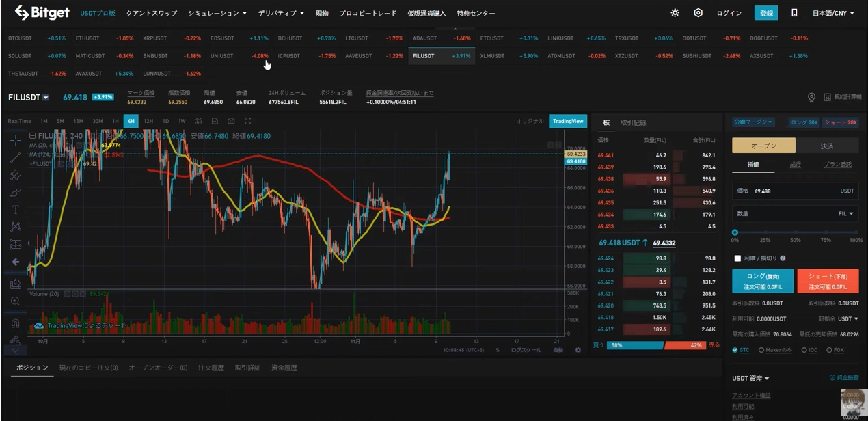Enter fullscreen chart mode

[247, 121]
